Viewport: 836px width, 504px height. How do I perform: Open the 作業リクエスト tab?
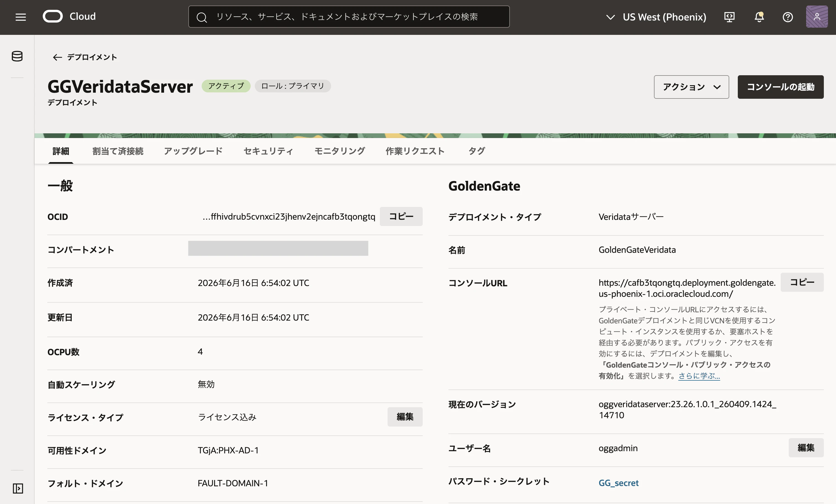coord(415,151)
